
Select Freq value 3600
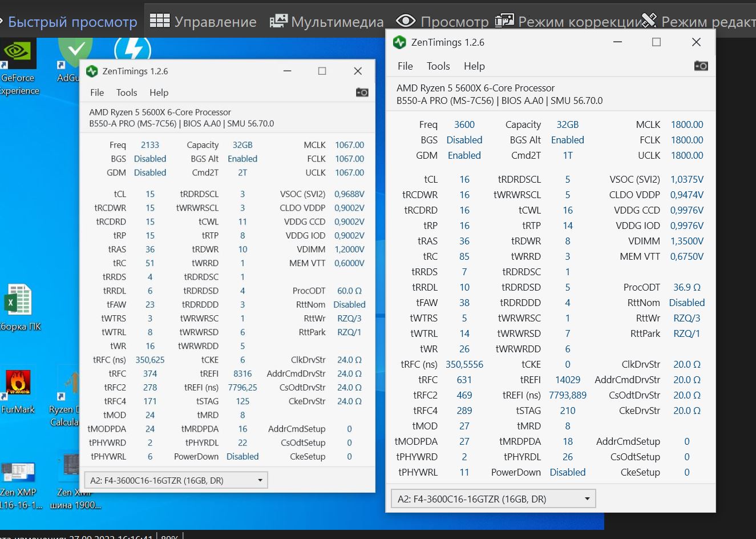(464, 124)
